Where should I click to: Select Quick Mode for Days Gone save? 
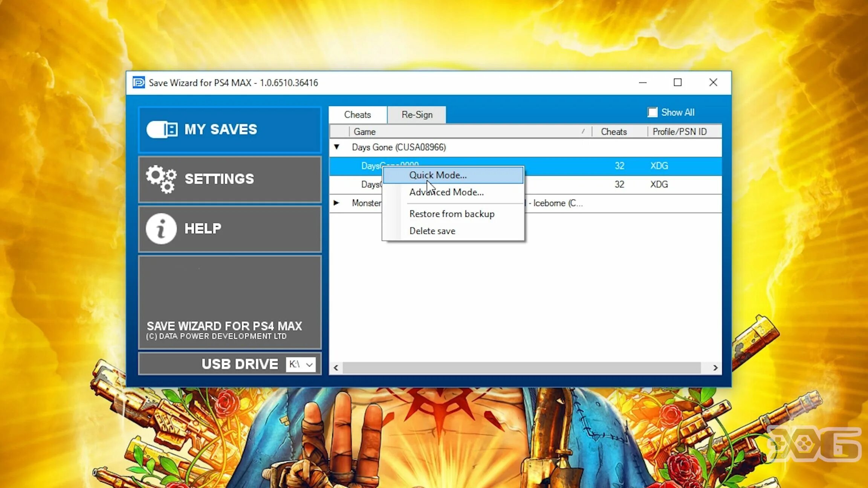point(437,175)
